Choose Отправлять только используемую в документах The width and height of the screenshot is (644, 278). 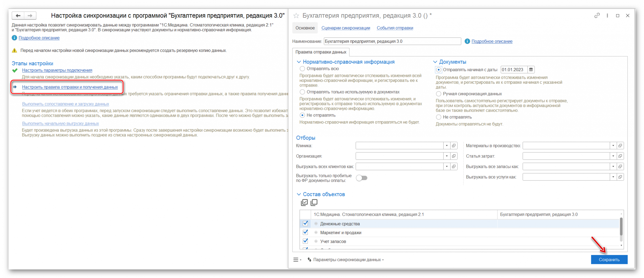click(302, 92)
